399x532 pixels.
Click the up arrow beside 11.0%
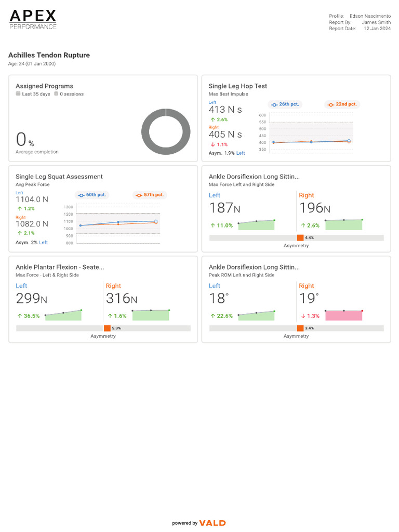pyautogui.click(x=212, y=225)
